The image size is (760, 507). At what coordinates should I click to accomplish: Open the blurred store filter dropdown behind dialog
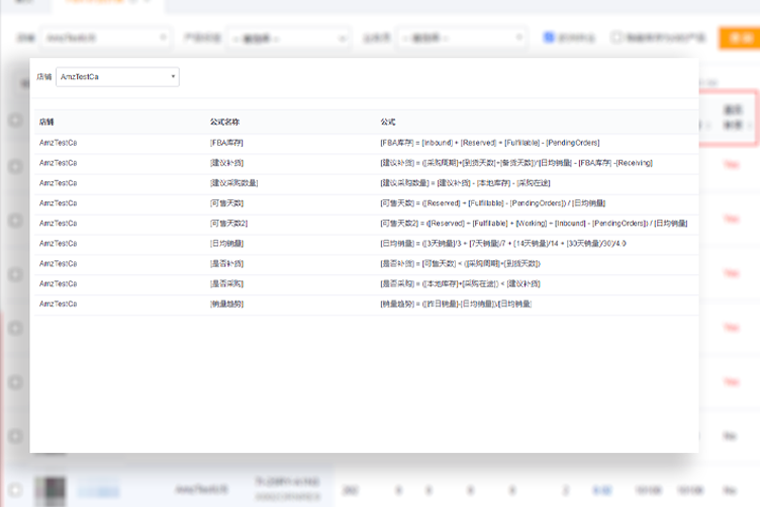point(105,38)
